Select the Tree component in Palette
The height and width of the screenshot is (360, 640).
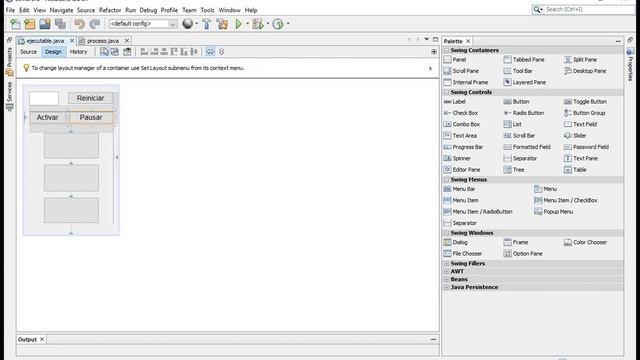514,169
